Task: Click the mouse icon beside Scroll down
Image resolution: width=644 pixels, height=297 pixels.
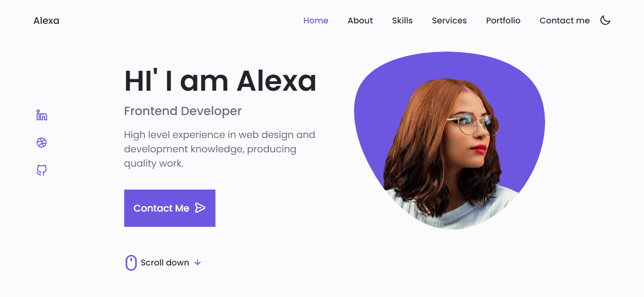Action: pos(131,263)
